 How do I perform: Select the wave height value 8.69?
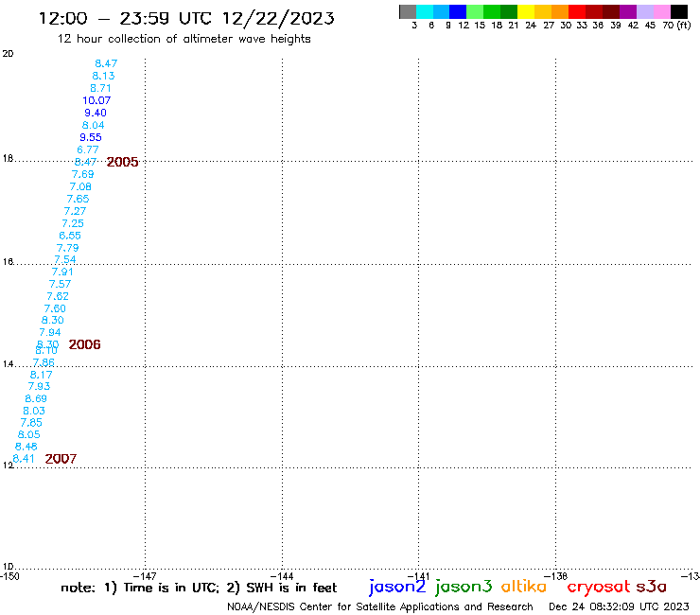point(36,398)
